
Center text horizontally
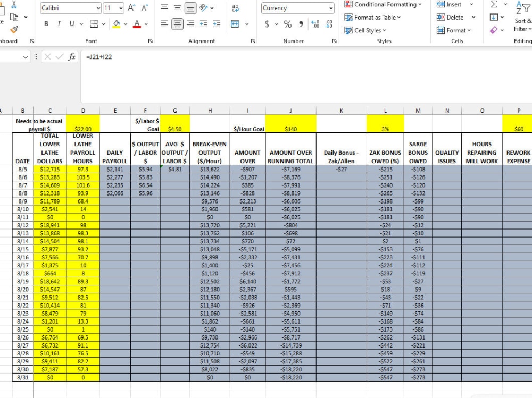177,24
